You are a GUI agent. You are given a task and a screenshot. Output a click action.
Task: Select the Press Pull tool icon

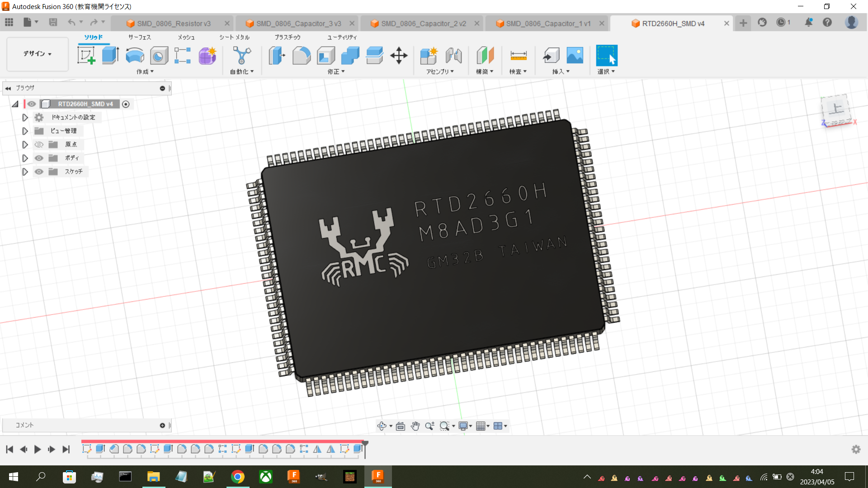point(277,56)
